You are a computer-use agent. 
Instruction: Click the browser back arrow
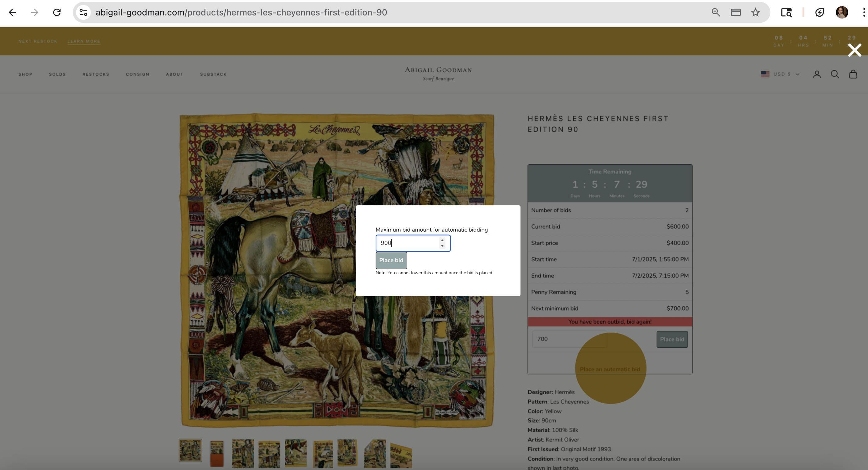[12, 12]
